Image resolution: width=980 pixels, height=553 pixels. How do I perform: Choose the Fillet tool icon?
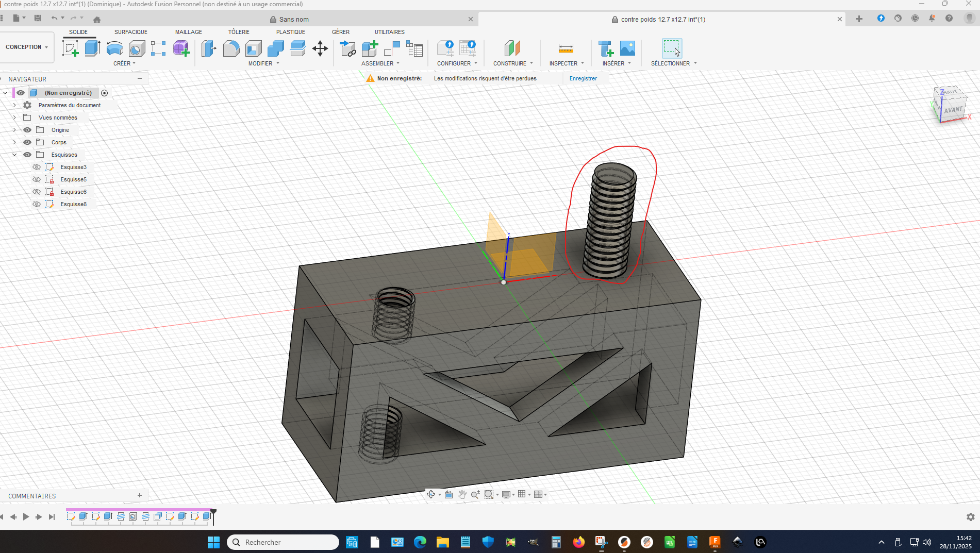pyautogui.click(x=231, y=49)
